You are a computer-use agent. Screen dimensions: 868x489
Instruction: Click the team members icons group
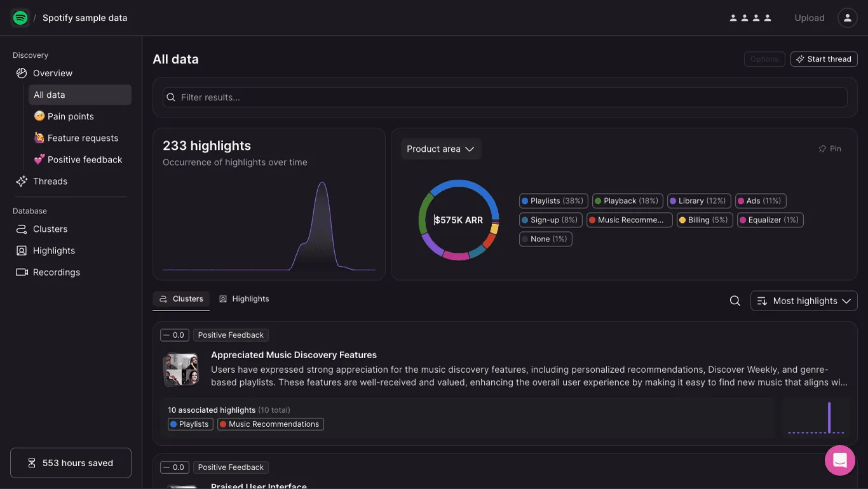click(750, 18)
